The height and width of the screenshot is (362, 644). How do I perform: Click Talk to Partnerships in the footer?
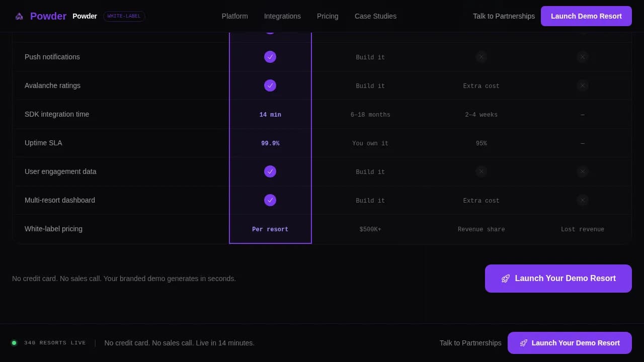(470, 343)
